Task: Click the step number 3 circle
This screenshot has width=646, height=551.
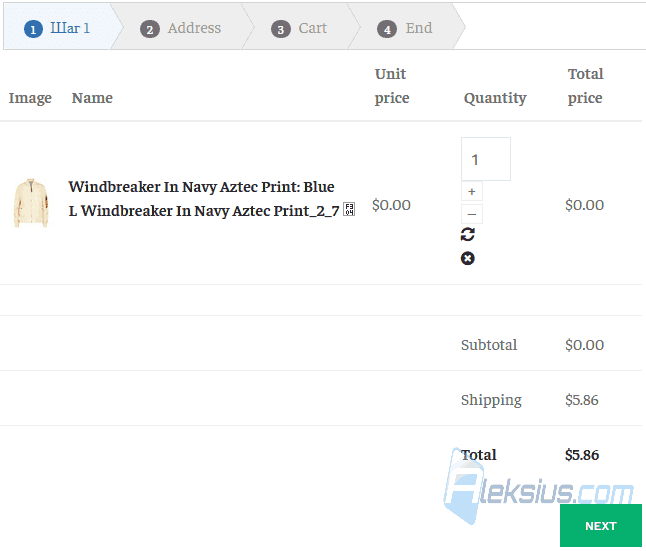Action: 281,29
